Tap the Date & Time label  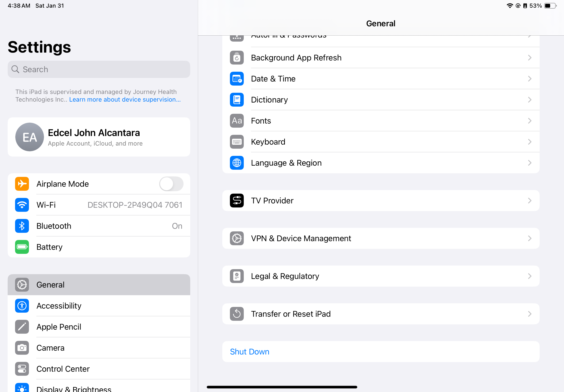coord(273,79)
